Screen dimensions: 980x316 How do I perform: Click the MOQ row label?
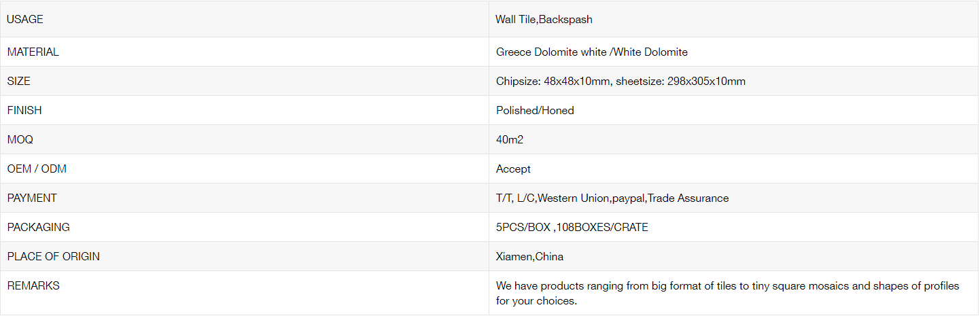[x=20, y=139]
